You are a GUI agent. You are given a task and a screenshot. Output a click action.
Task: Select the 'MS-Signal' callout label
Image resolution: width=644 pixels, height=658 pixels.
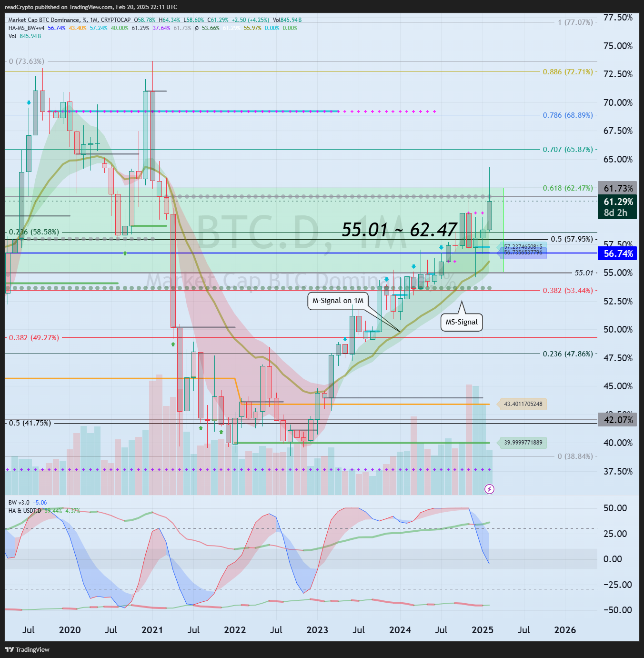[462, 322]
